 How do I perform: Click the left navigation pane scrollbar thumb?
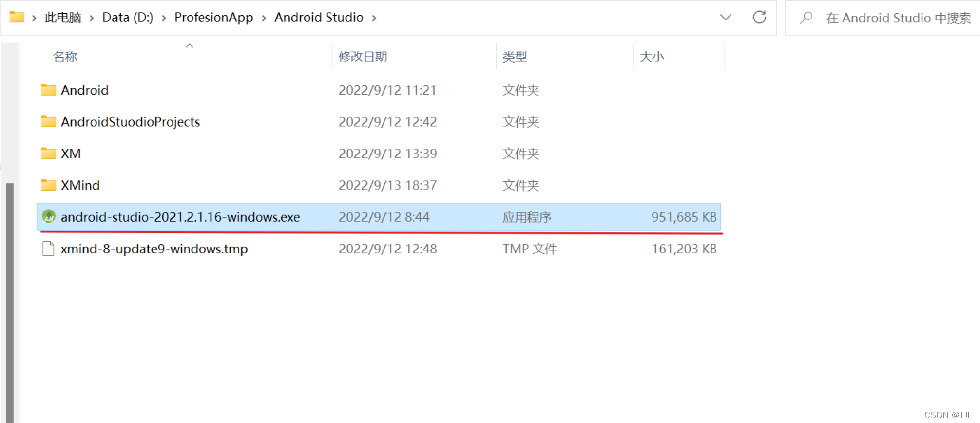10,302
